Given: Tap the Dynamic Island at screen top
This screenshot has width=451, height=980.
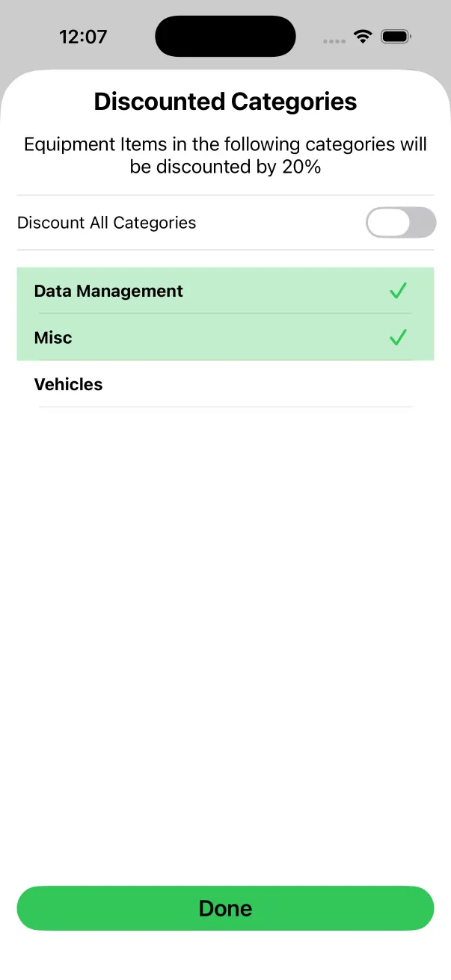Looking at the screenshot, I should click(x=225, y=35).
